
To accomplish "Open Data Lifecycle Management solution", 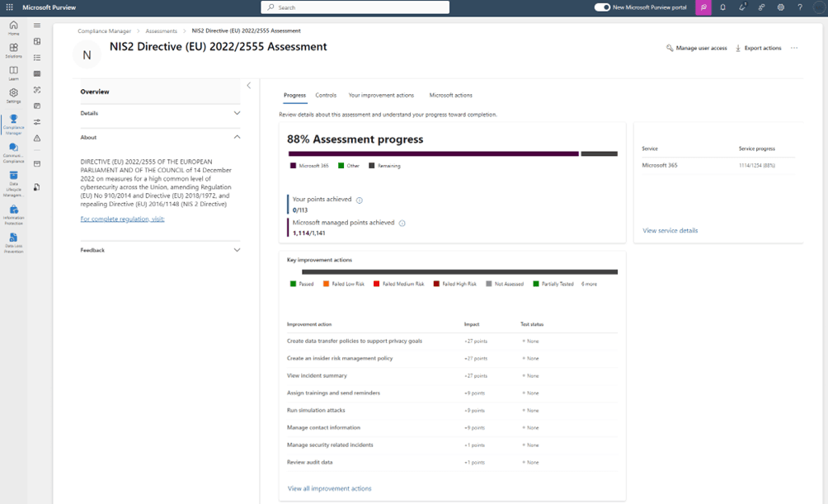I will point(14,183).
